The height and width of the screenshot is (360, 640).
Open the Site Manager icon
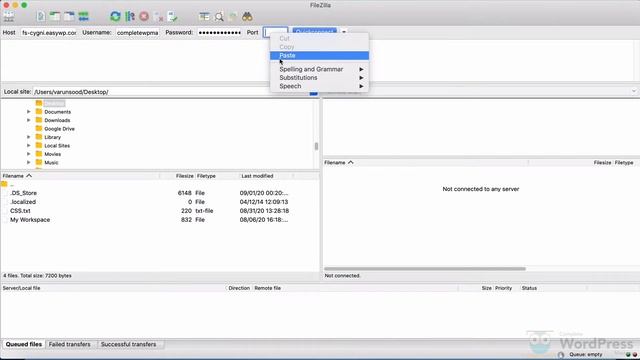9,16
